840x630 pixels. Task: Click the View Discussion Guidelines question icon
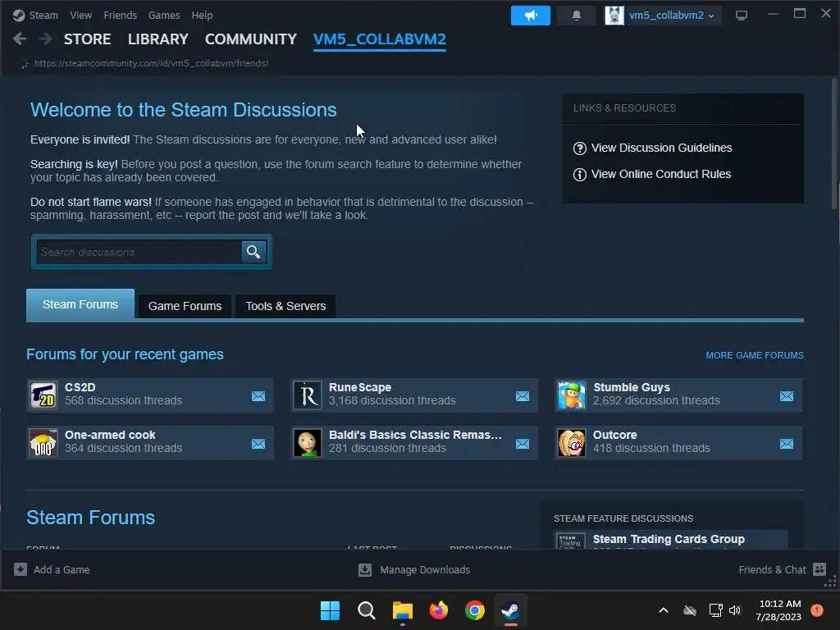[x=580, y=148]
